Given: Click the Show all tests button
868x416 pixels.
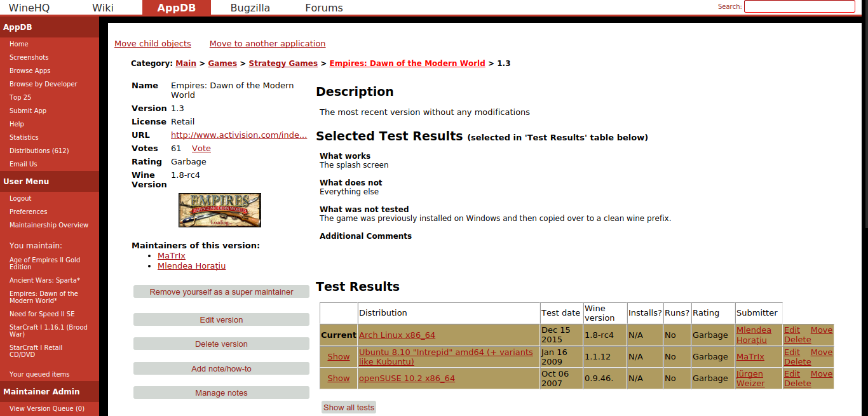Looking at the screenshot, I should (349, 407).
